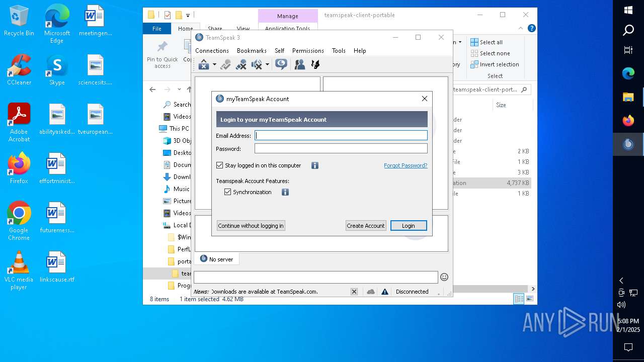
Task: Open the VLC media player shortcut
Action: 19,270
